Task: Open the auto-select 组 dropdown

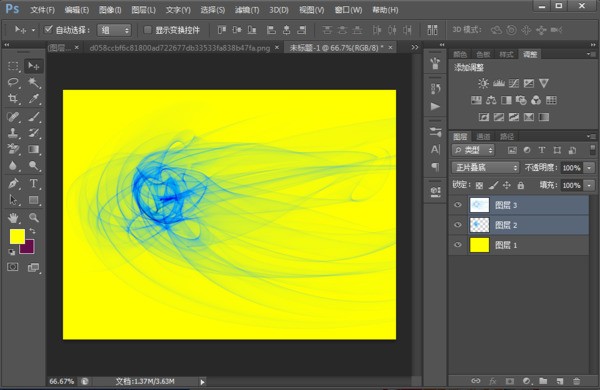Action: 114,30
